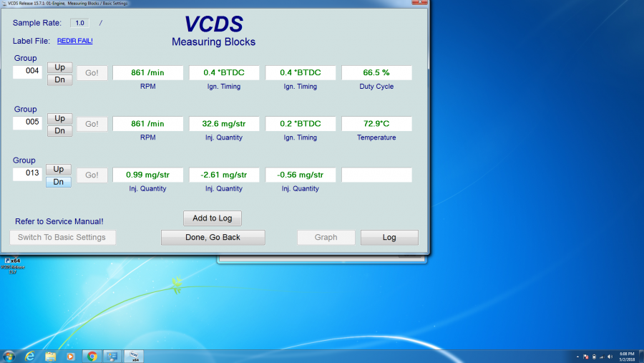Open the VCDS Release desktop shortcut
This screenshot has width=644, height=363.
12,263
